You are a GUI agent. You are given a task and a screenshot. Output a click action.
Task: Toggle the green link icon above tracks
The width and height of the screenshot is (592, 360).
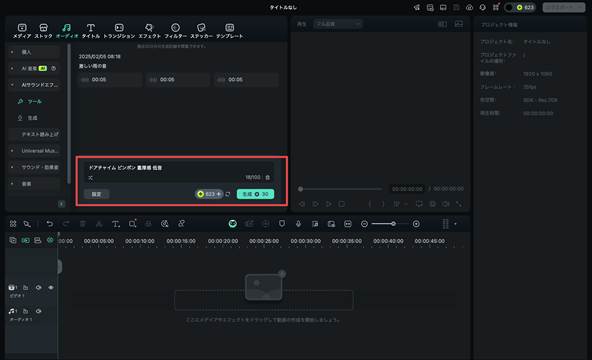pyautogui.click(x=50, y=240)
